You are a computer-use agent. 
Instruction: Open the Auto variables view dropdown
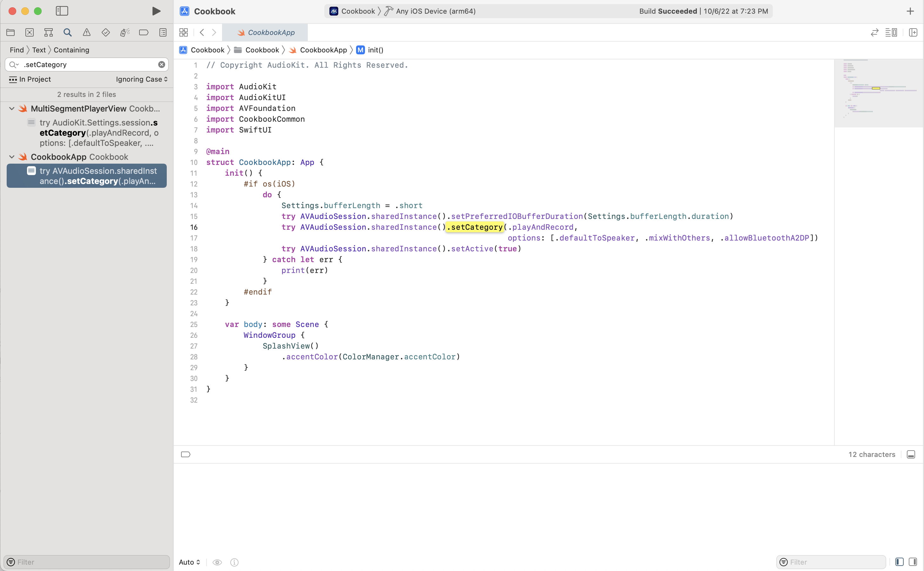tap(189, 562)
